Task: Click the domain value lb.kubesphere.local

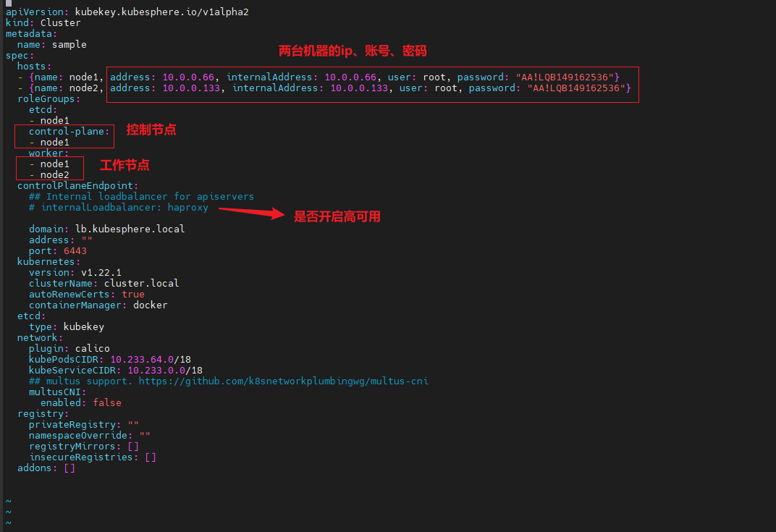Action: pos(130,229)
